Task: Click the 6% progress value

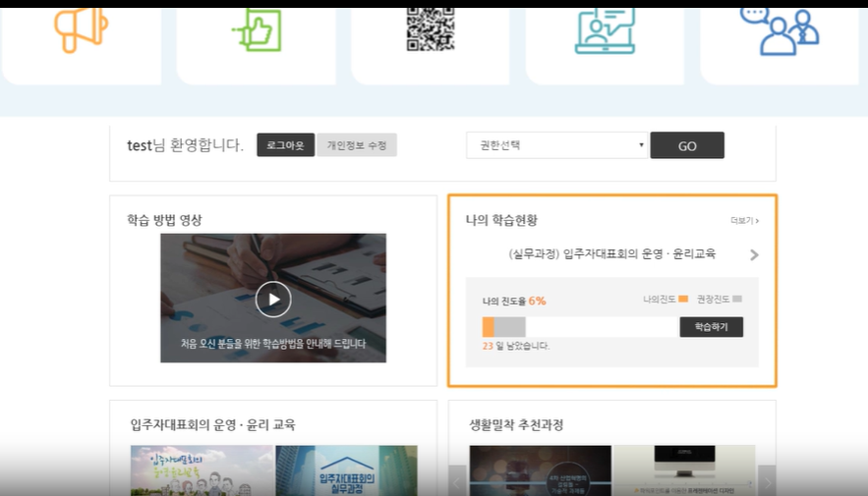Action: pos(537,301)
